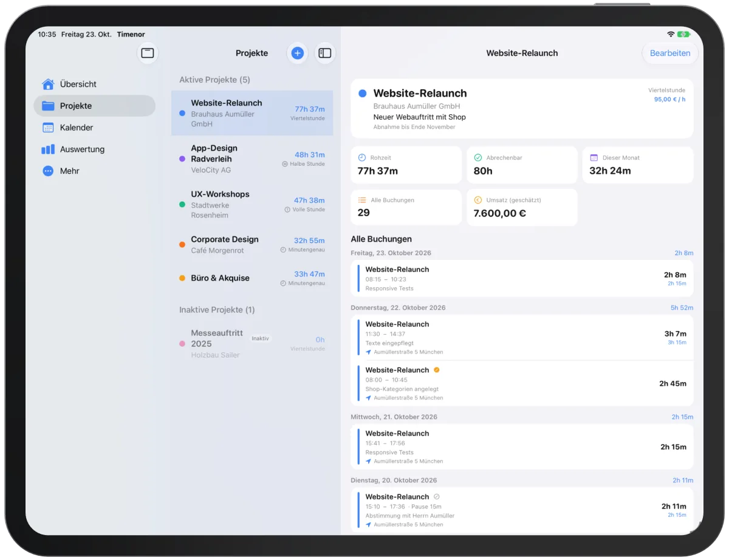729x560 pixels.
Task: Select the App-Design Radverleih project
Action: click(x=252, y=159)
